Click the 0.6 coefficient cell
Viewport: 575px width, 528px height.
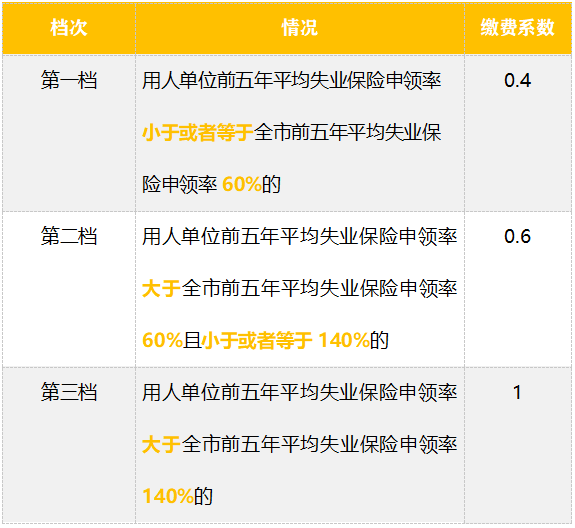[x=517, y=236]
